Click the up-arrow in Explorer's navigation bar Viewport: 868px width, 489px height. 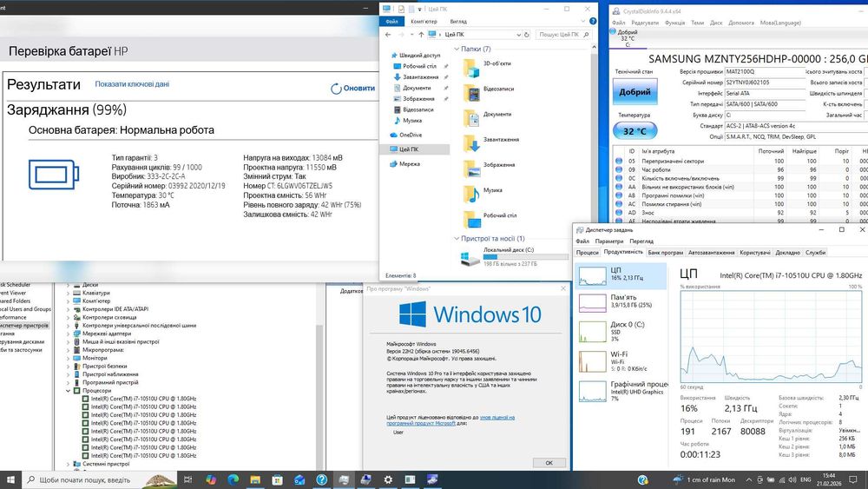(x=421, y=35)
